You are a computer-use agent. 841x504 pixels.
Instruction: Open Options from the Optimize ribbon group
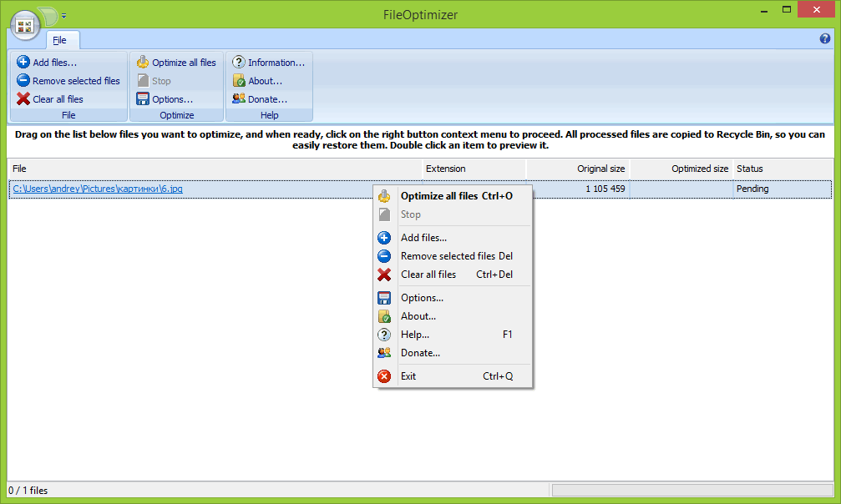[x=165, y=99]
